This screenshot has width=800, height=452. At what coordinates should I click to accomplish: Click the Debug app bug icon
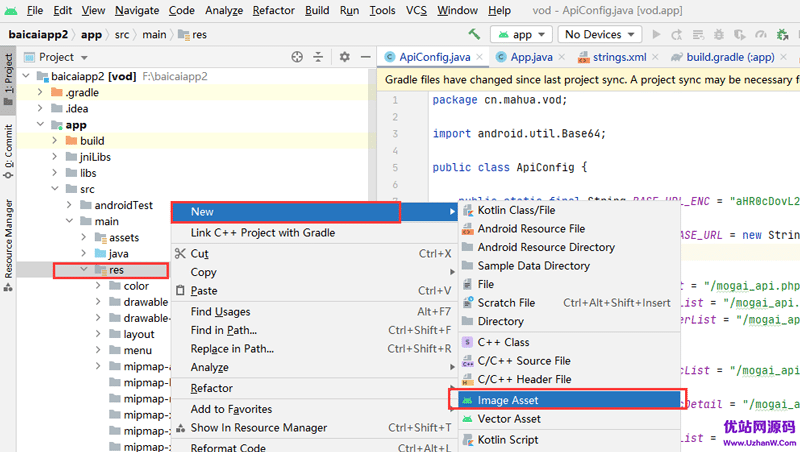[x=719, y=34]
